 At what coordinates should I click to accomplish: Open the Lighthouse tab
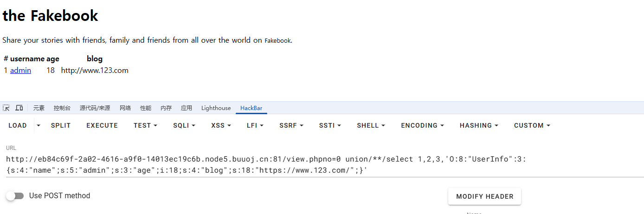click(x=216, y=108)
